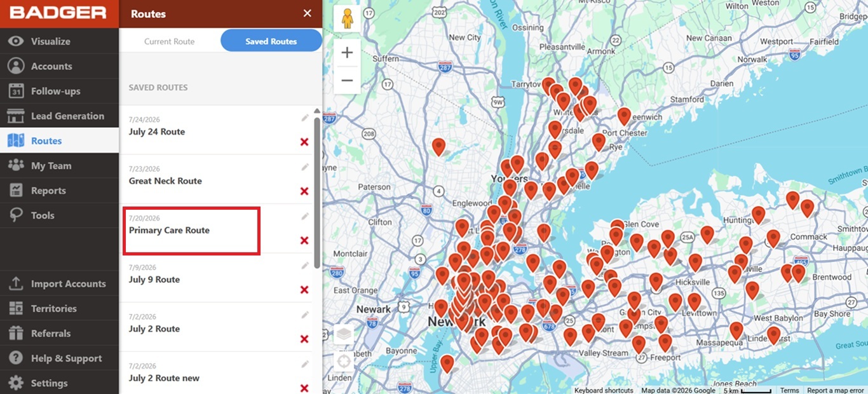Image resolution: width=868 pixels, height=394 pixels.
Task: Click the Import Accounts upload icon
Action: 16,283
